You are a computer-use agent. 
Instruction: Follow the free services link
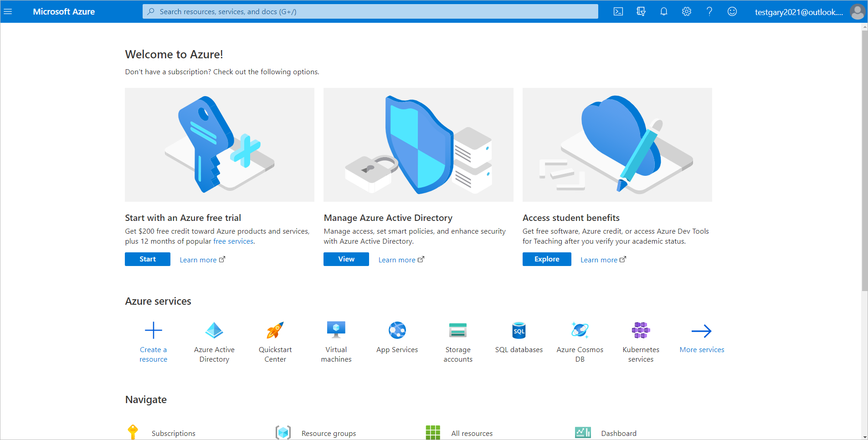(233, 241)
